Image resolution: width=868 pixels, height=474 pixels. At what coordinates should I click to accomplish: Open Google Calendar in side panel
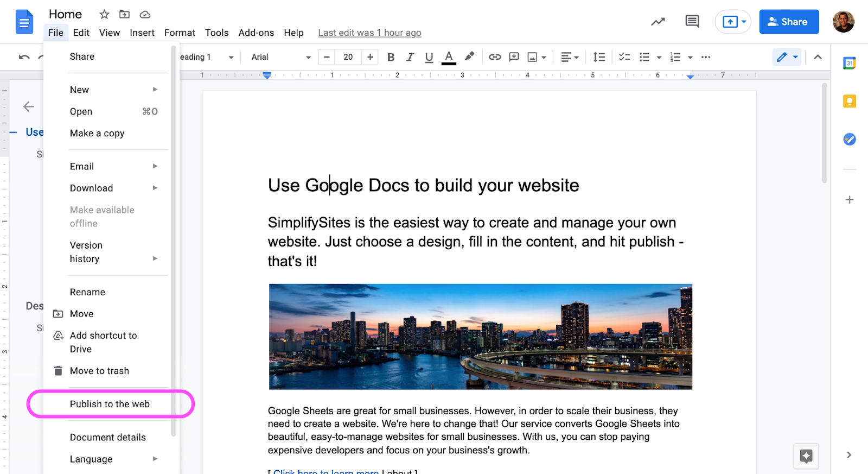tap(850, 63)
